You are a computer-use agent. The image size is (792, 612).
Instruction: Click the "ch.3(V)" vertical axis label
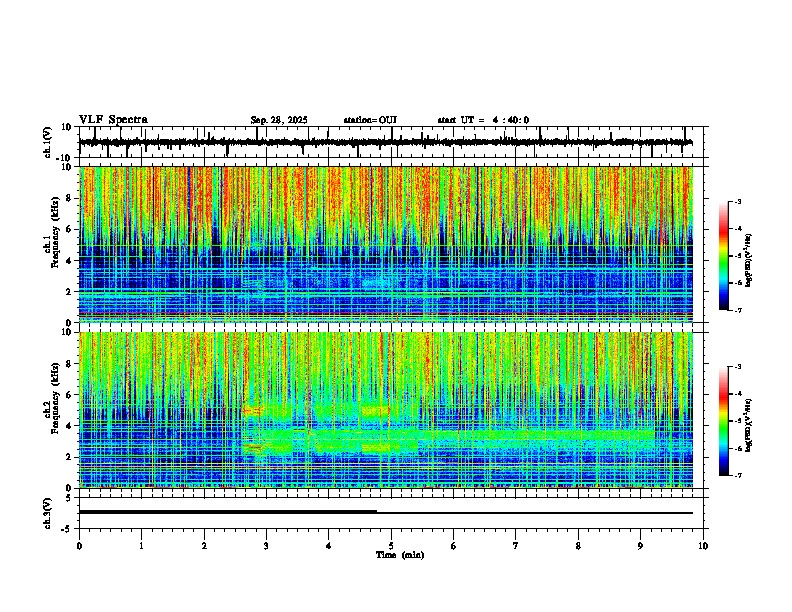pos(48,513)
